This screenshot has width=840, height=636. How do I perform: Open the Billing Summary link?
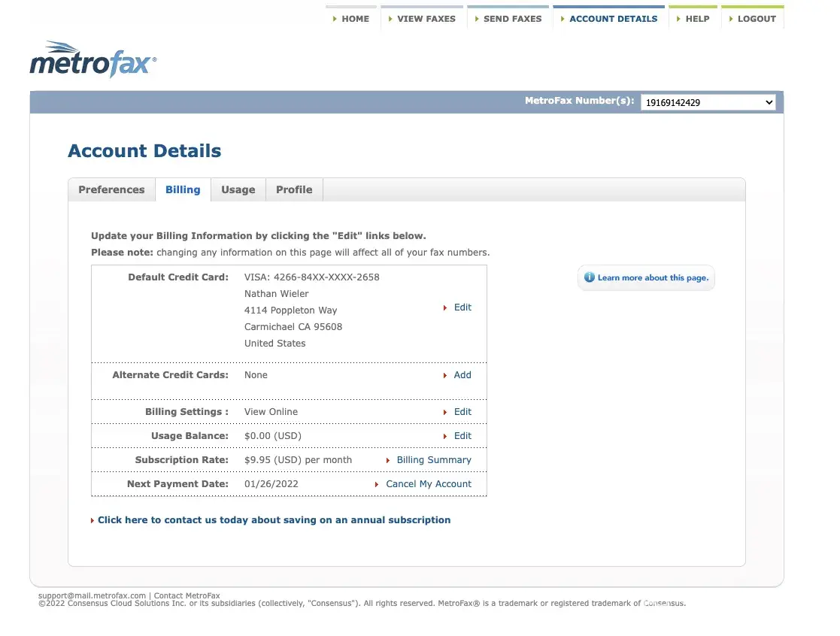click(x=433, y=460)
